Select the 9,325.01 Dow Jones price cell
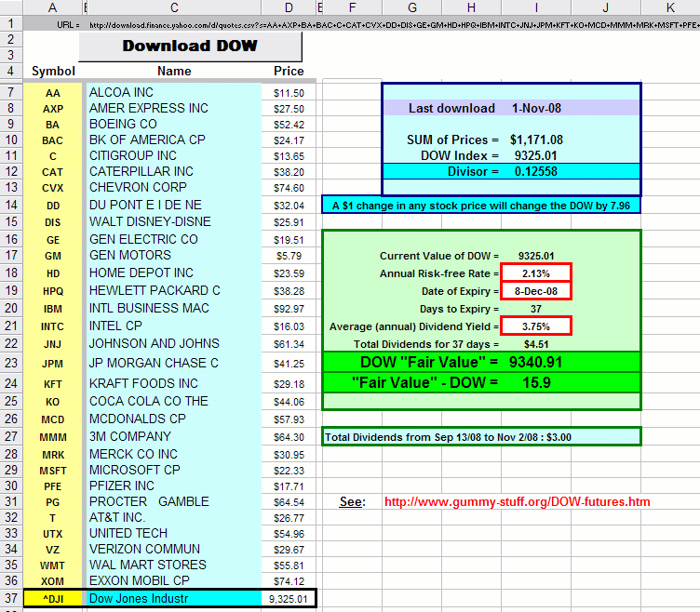Viewport: 700px width, 612px height. coord(289,599)
